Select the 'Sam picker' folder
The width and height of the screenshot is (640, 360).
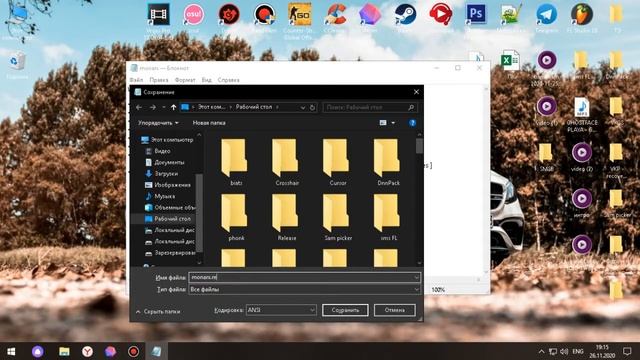coord(337,217)
